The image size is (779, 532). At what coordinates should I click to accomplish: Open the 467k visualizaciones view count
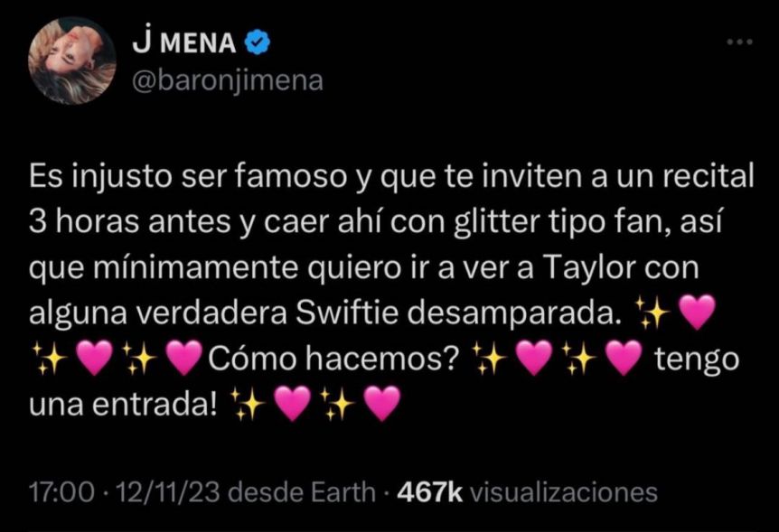pos(527,492)
